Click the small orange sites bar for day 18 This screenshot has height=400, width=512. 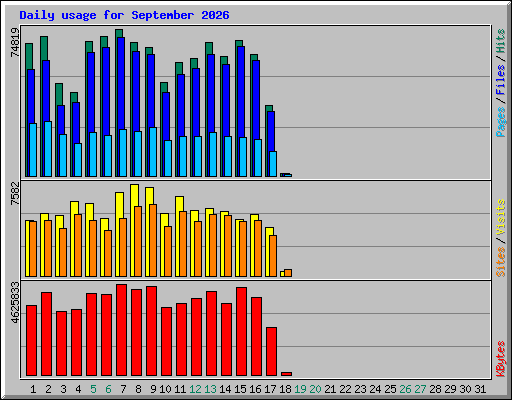click(x=288, y=273)
